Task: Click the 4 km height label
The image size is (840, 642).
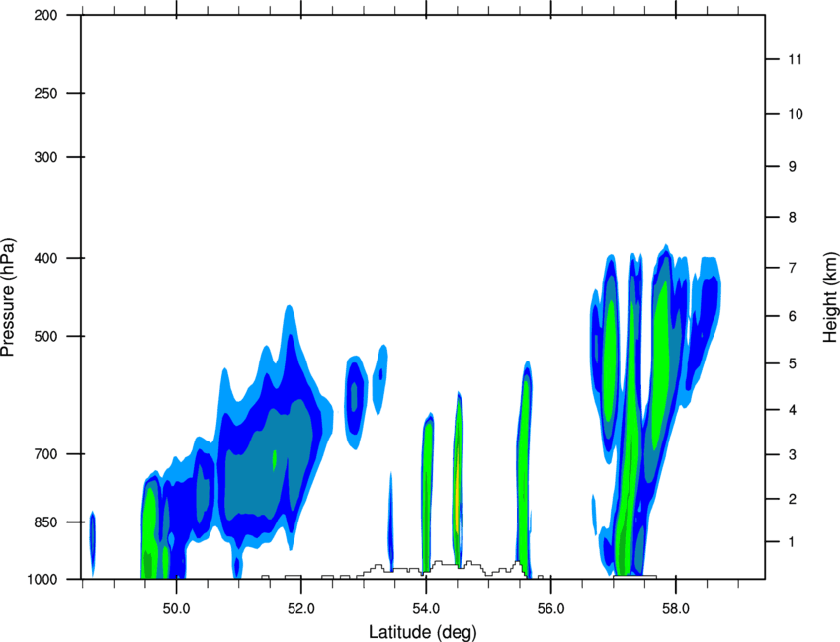Action: click(793, 410)
